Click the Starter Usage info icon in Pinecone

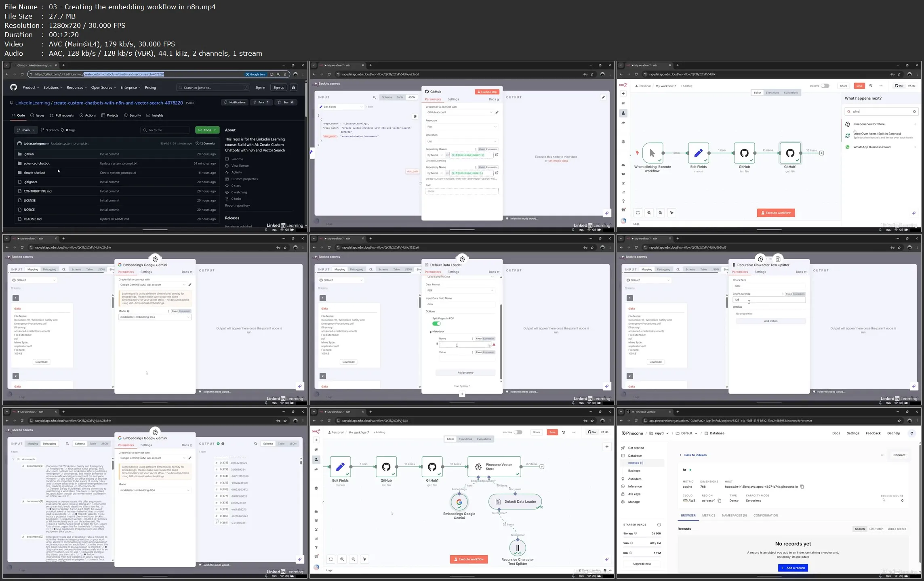[x=659, y=524]
